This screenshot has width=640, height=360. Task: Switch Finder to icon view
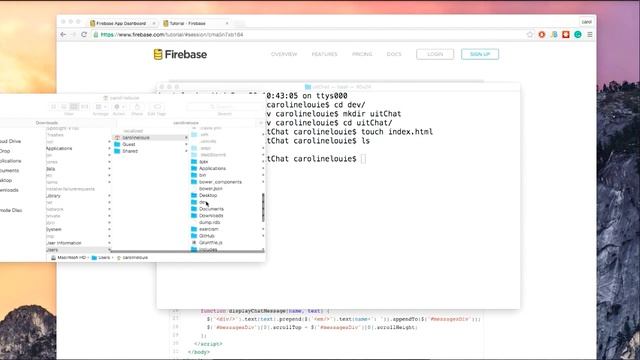click(53, 107)
